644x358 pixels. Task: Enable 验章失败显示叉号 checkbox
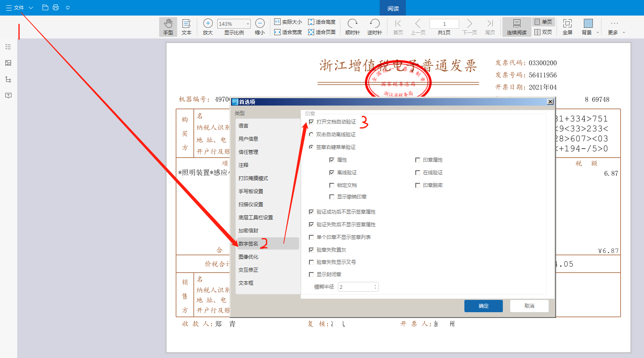pyautogui.click(x=311, y=262)
